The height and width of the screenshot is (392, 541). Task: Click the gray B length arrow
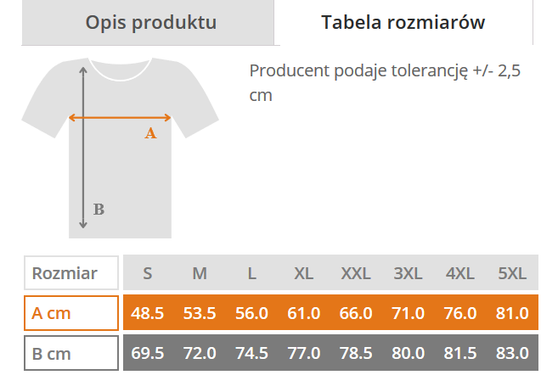point(83,148)
